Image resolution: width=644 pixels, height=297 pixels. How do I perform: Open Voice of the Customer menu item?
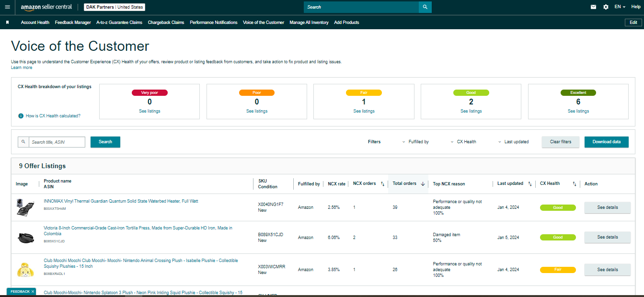(264, 23)
